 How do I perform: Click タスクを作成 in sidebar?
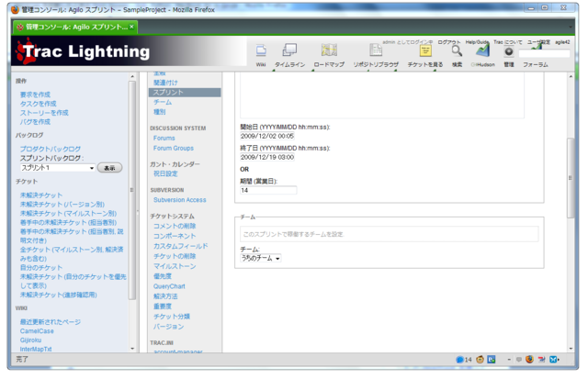coord(39,104)
